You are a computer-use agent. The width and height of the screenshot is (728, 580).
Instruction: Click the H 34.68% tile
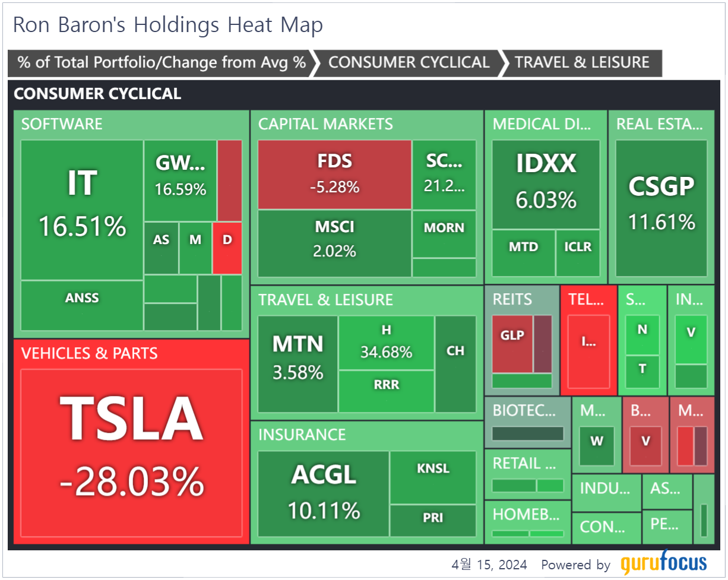386,343
